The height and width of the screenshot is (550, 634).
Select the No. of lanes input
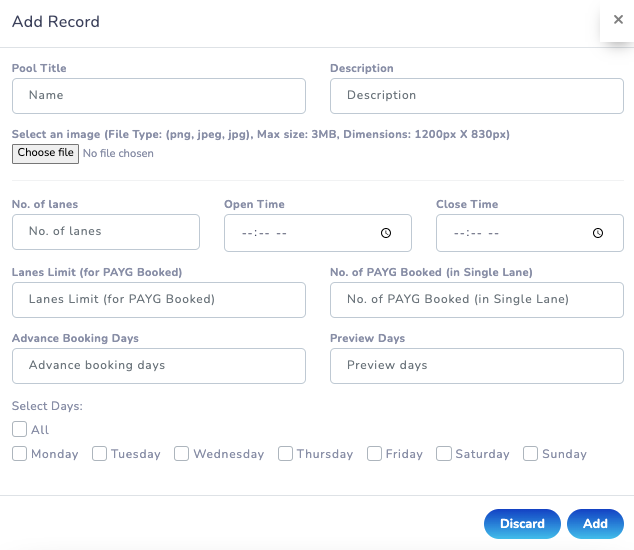point(106,232)
